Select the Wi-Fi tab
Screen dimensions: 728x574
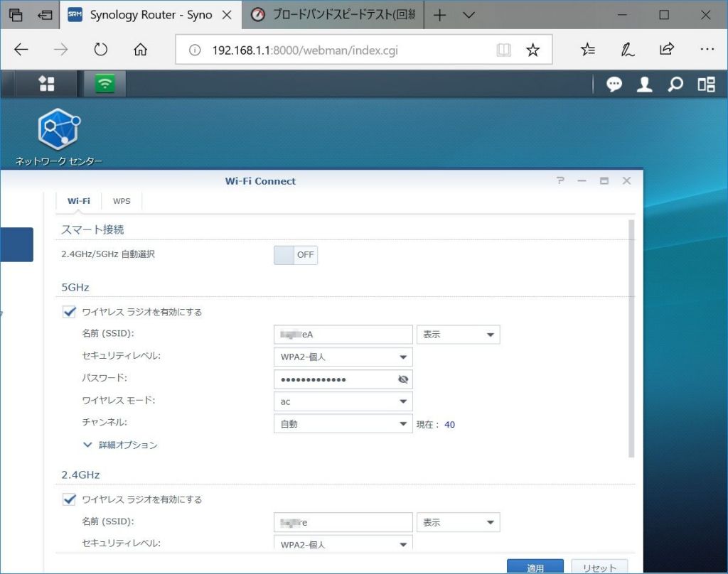coord(78,201)
